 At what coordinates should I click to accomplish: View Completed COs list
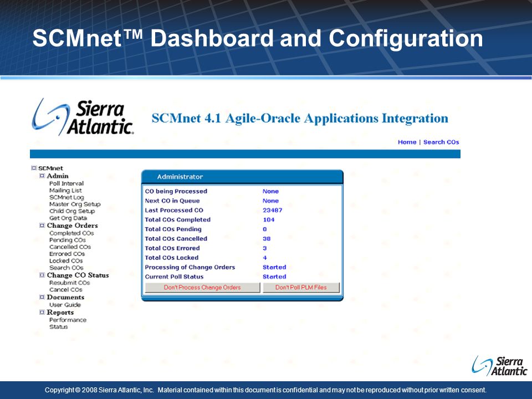point(71,233)
